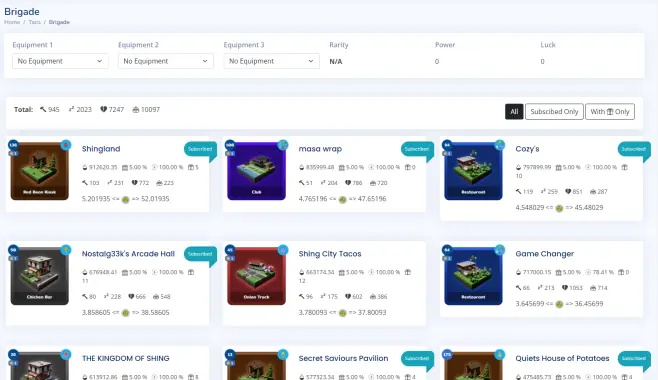Viewport: 658px width, 380px height.
Task: Click the fee building icon on masa wrap card
Action: pyautogui.click(x=342, y=167)
